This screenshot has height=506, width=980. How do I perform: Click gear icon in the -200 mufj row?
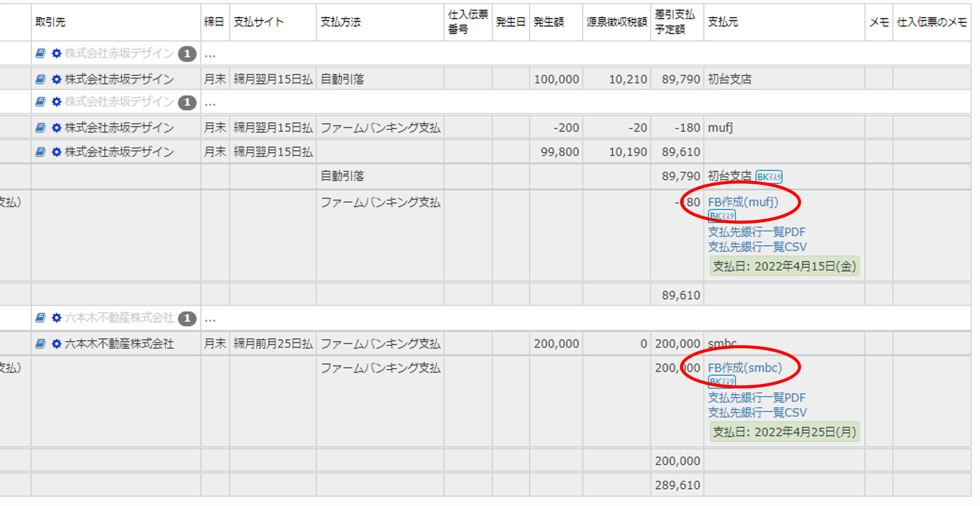coord(56,128)
